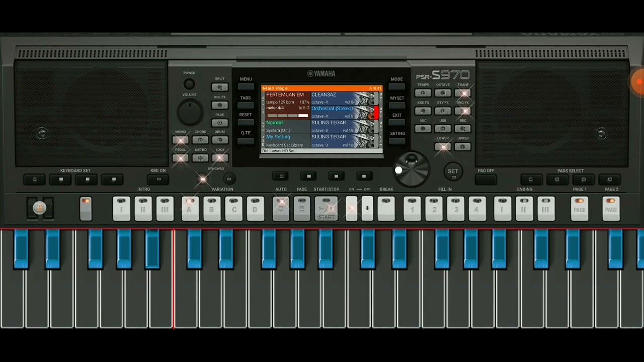Viewport: 644px width, 362px height.
Task: Click the UPPER voice button
Action: click(463, 147)
